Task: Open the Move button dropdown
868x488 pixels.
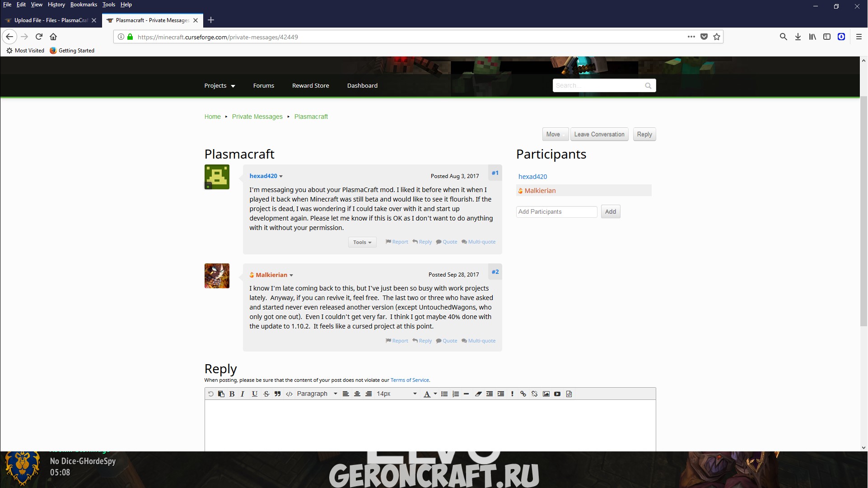Action: 555,134
